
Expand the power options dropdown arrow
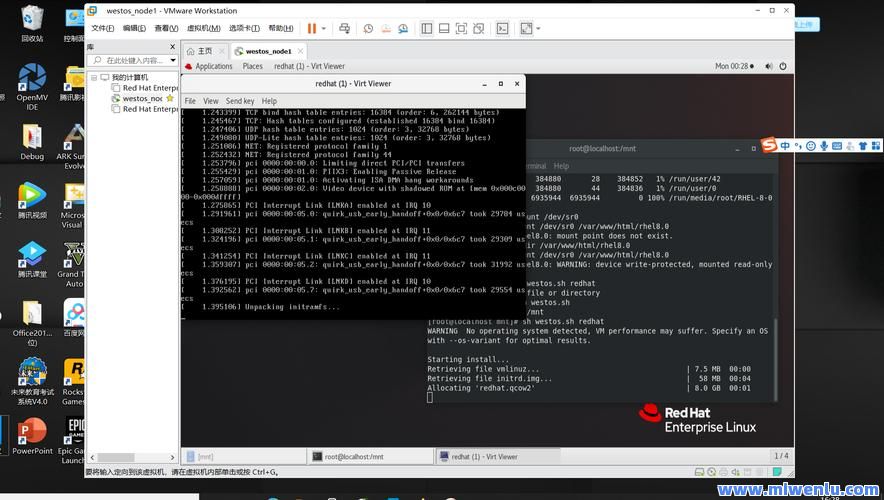coord(324,28)
